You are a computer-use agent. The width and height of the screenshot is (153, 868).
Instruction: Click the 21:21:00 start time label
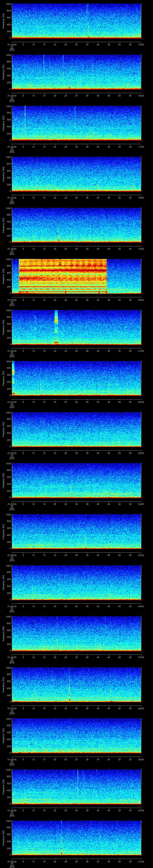tap(12, 402)
